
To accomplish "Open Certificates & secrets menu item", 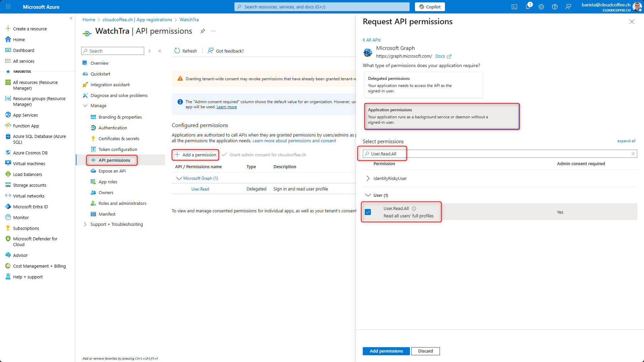I will click(x=119, y=139).
